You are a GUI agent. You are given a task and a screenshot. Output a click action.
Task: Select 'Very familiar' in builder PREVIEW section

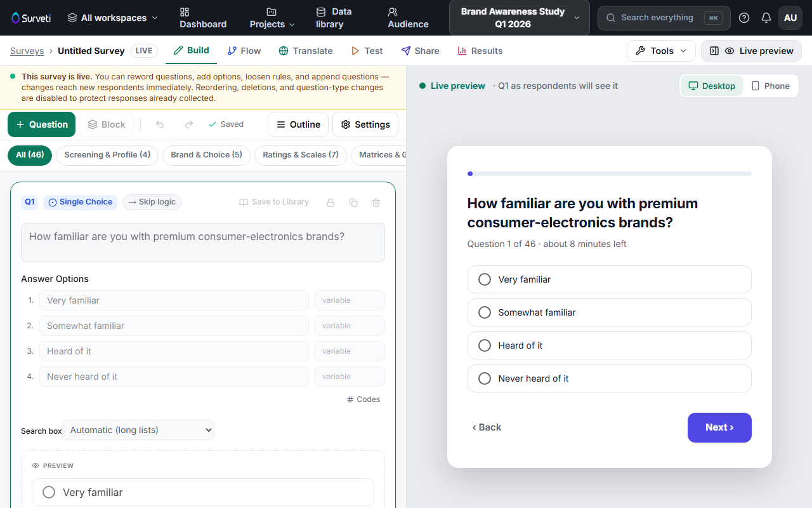203,492
